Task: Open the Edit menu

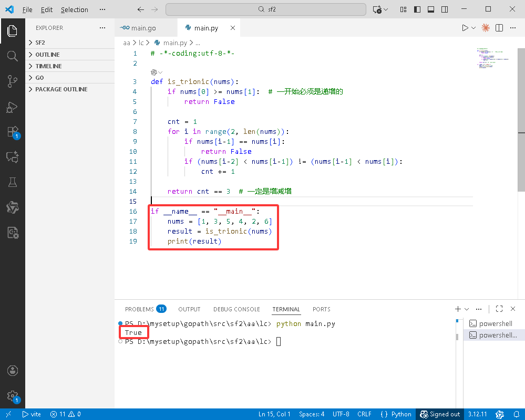Action: (47, 9)
